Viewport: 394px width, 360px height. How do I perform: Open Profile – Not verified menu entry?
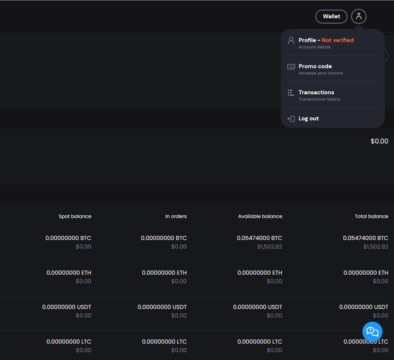(x=333, y=43)
